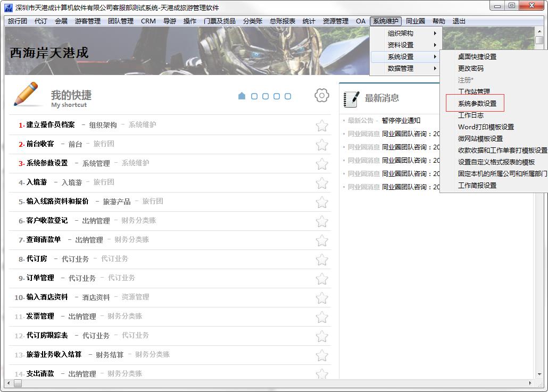Expand the 资料设置 submenu
This screenshot has height=392, width=548.
tap(404, 45)
